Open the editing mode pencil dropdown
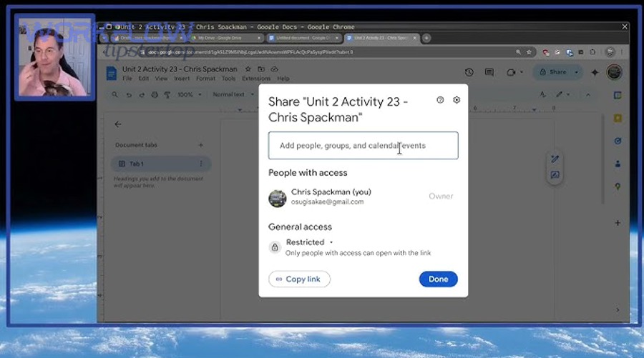The height and width of the screenshot is (358, 644). (562, 95)
